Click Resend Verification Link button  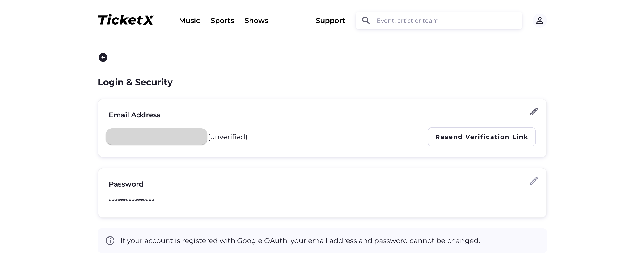click(482, 137)
